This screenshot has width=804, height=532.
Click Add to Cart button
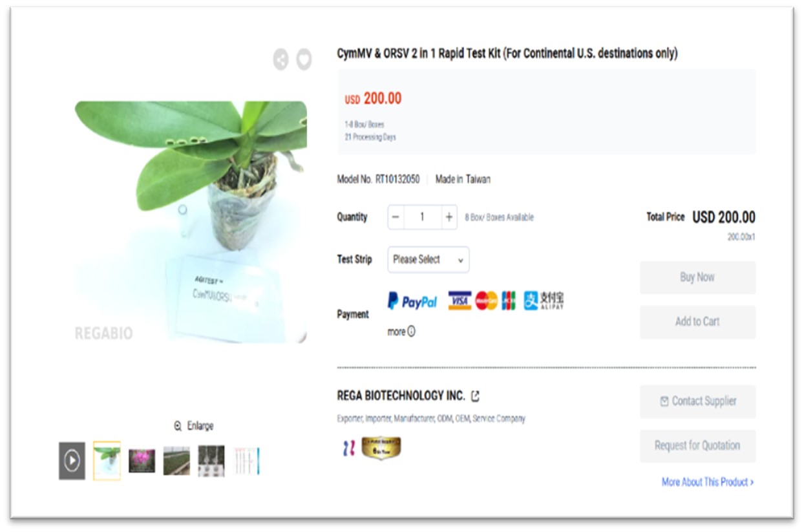(697, 322)
